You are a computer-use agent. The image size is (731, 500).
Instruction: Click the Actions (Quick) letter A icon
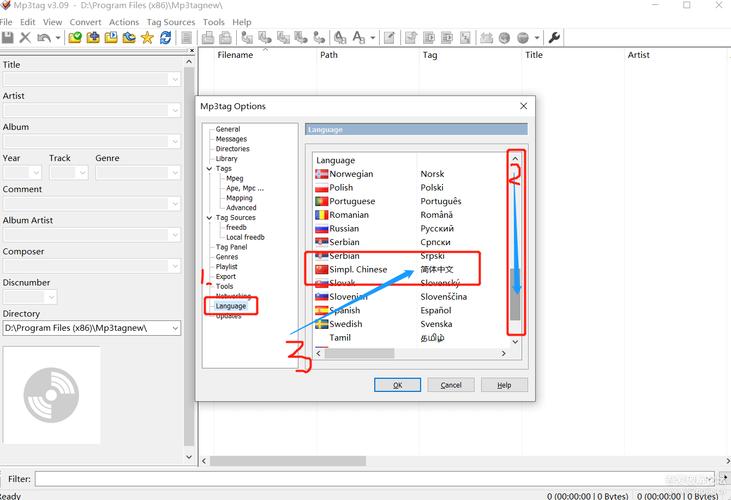(359, 37)
